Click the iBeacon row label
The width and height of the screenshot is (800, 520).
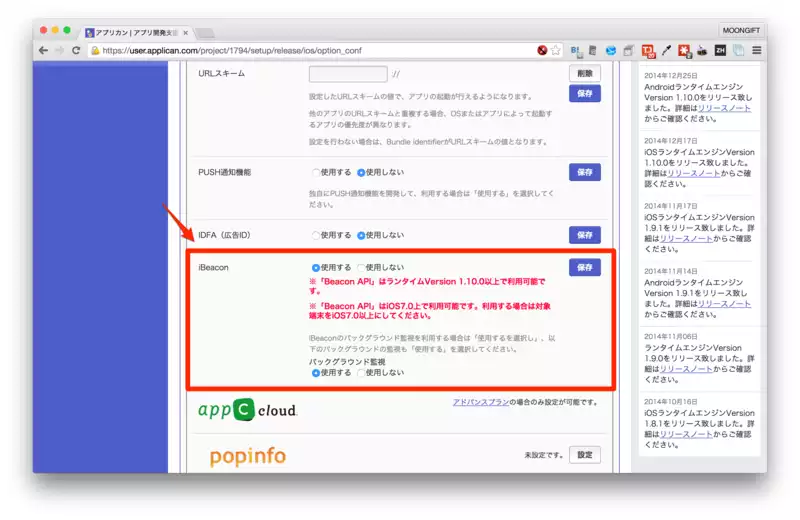[x=213, y=267]
